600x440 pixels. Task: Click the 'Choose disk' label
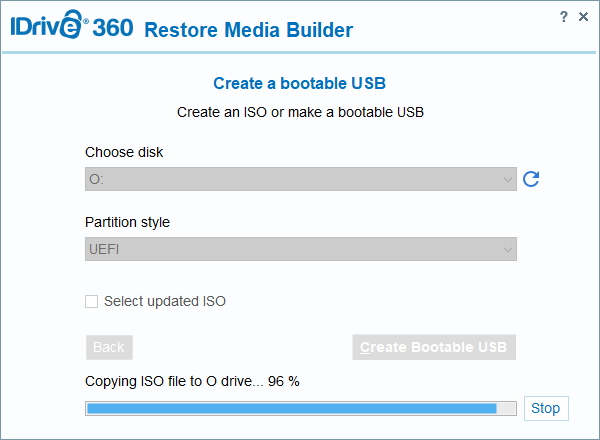click(x=124, y=152)
